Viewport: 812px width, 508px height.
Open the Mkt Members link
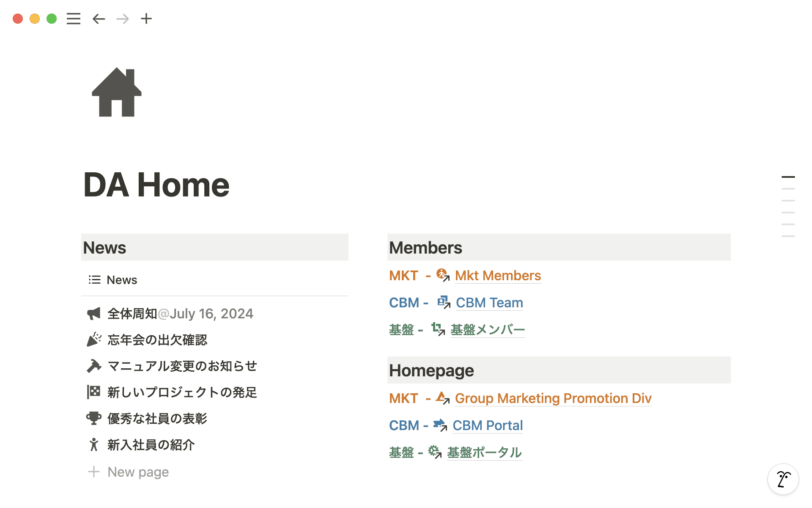[x=498, y=276]
